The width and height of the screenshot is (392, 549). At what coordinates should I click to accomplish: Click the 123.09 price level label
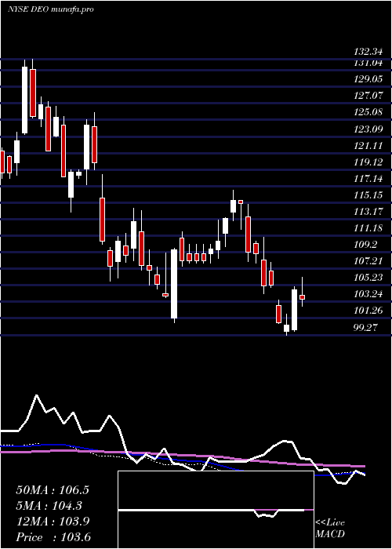368,129
